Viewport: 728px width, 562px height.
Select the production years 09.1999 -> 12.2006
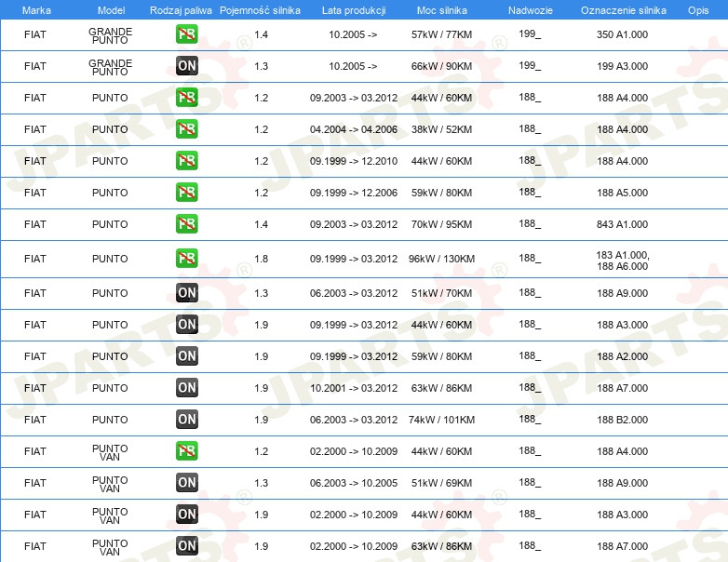click(x=354, y=193)
